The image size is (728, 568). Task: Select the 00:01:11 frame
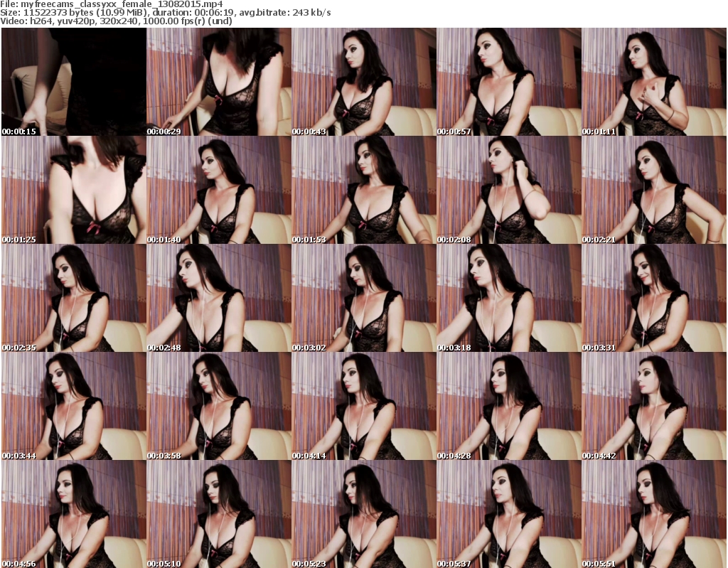[x=654, y=82]
